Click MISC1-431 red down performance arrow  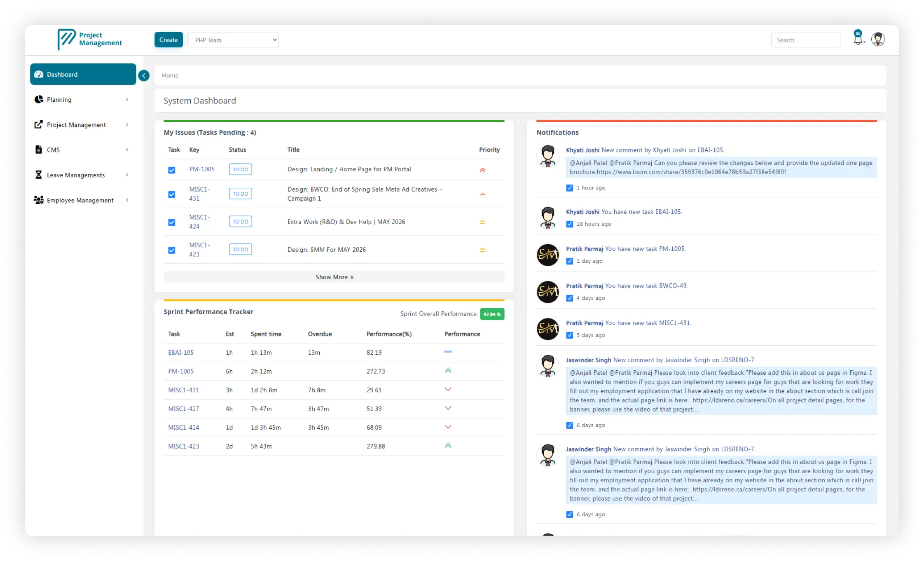click(448, 389)
